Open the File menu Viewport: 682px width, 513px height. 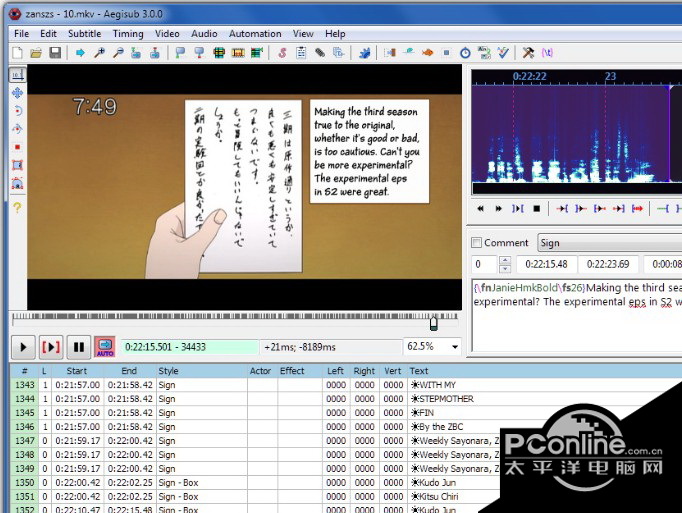pyautogui.click(x=21, y=34)
